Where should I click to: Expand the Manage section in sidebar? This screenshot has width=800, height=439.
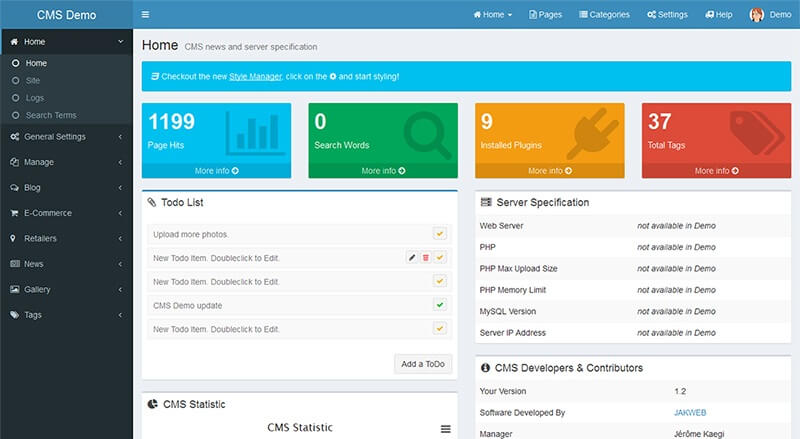tap(120, 162)
